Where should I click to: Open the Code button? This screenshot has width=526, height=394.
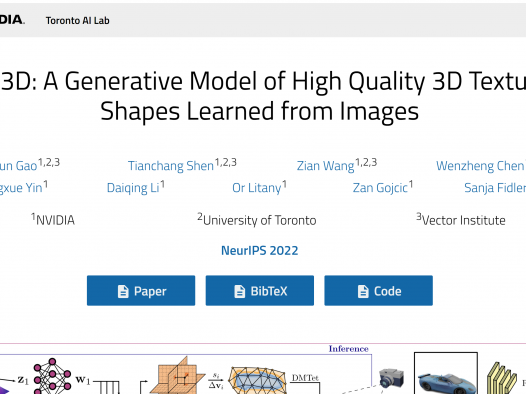pos(378,291)
